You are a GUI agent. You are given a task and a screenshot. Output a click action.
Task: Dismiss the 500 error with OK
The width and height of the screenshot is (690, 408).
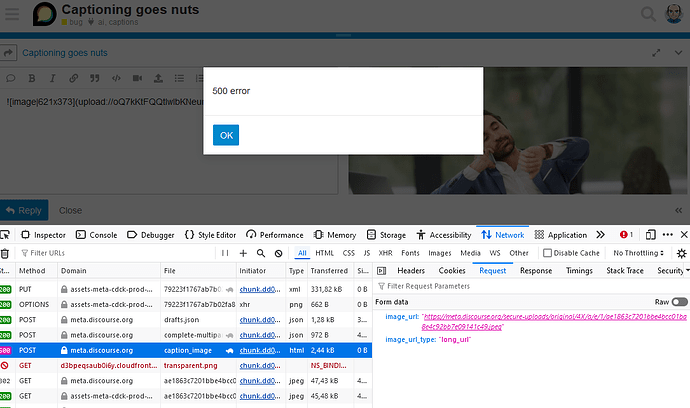226,135
